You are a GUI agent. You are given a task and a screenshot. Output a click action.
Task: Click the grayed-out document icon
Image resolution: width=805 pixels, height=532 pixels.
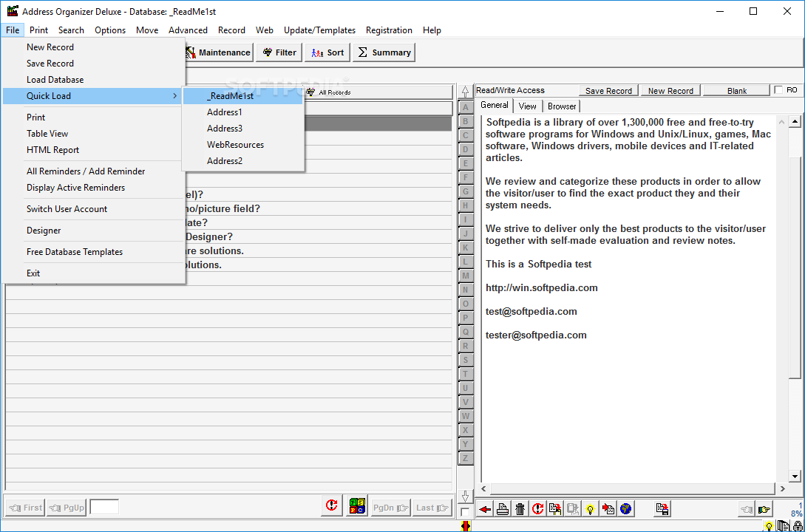pyautogui.click(x=572, y=509)
